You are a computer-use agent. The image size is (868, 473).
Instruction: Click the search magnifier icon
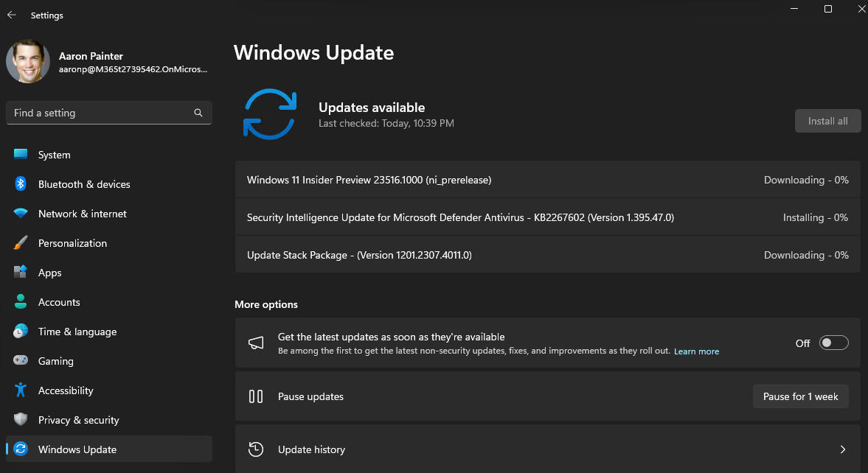click(198, 113)
